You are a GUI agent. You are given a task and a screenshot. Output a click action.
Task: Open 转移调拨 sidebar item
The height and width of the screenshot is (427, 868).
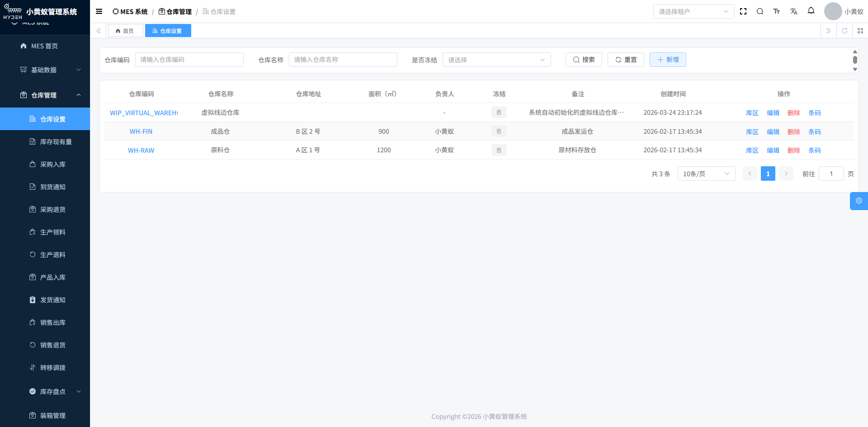(x=45, y=368)
